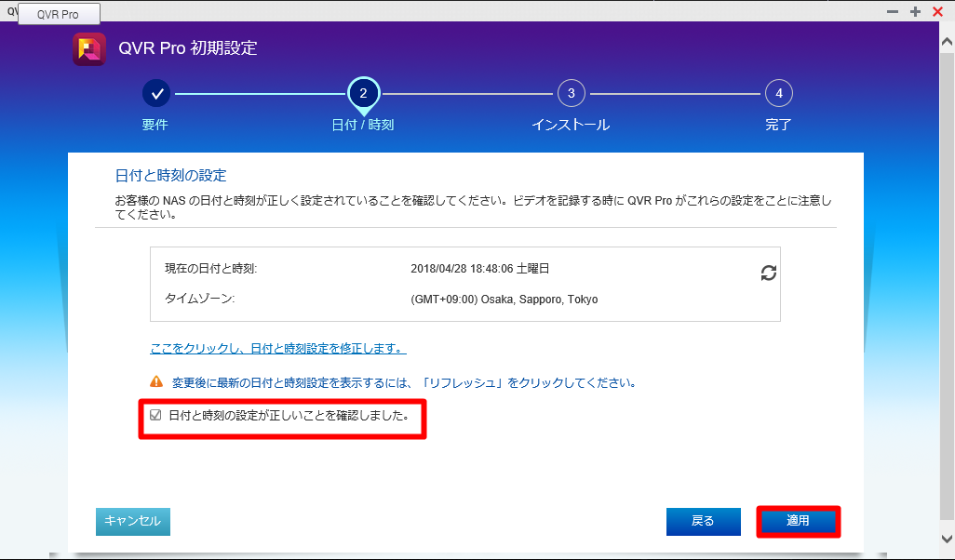The image size is (955, 560).
Task: Click the refresh notice text about リフレッシュ
Action: pos(404,383)
